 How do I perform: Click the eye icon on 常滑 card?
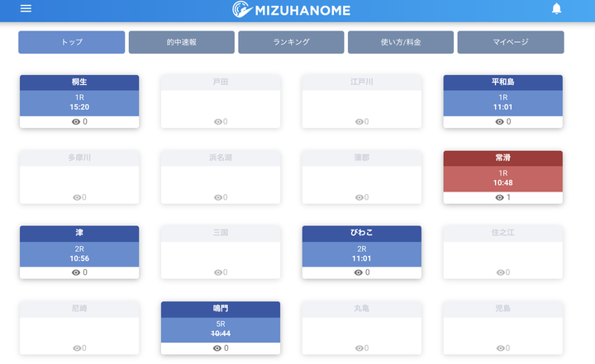[x=499, y=197]
